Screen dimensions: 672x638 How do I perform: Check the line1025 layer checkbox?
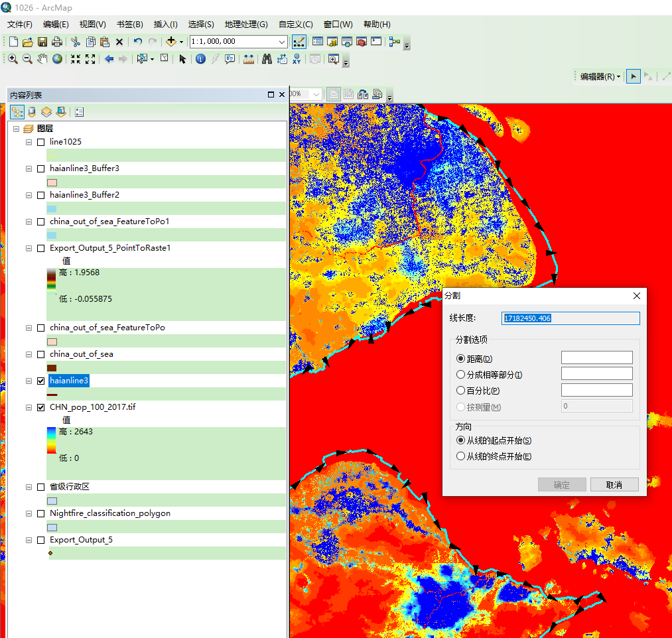point(40,142)
